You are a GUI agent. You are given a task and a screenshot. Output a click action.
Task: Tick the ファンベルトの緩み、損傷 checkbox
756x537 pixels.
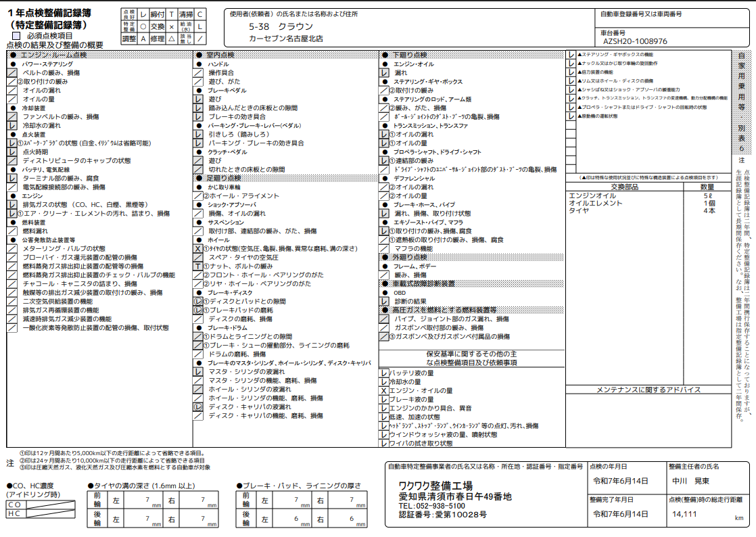12,116
